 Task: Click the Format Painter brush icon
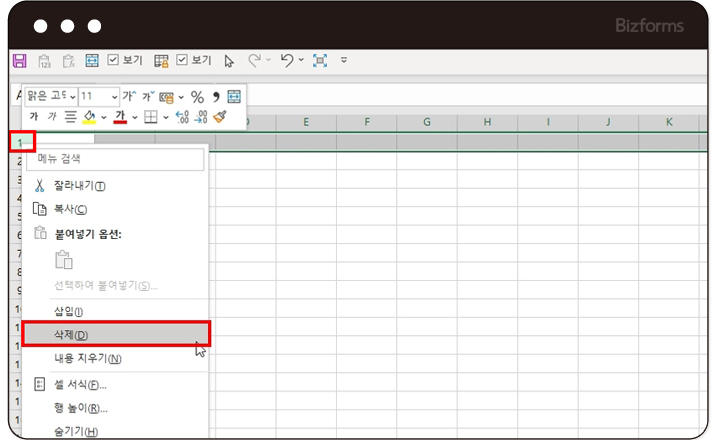220,117
